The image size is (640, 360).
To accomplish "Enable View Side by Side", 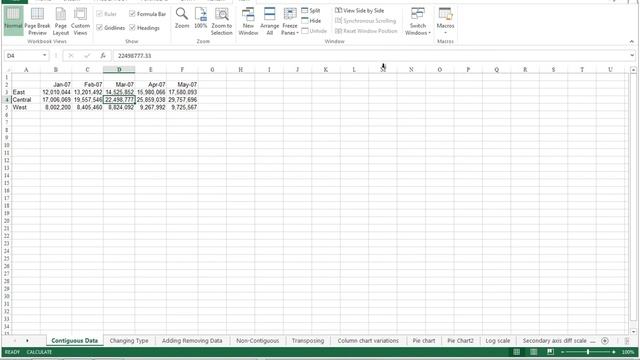I will point(360,11).
